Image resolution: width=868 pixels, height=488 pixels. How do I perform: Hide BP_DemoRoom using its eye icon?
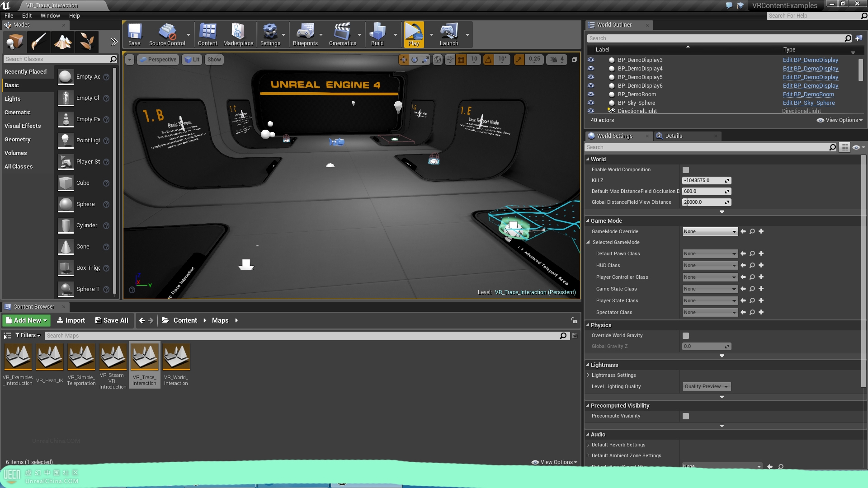[591, 94]
